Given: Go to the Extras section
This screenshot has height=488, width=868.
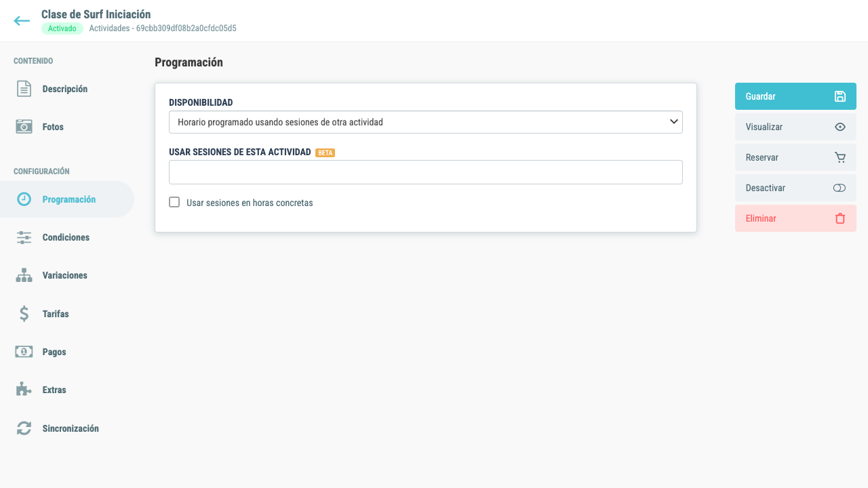Looking at the screenshot, I should (x=67, y=390).
